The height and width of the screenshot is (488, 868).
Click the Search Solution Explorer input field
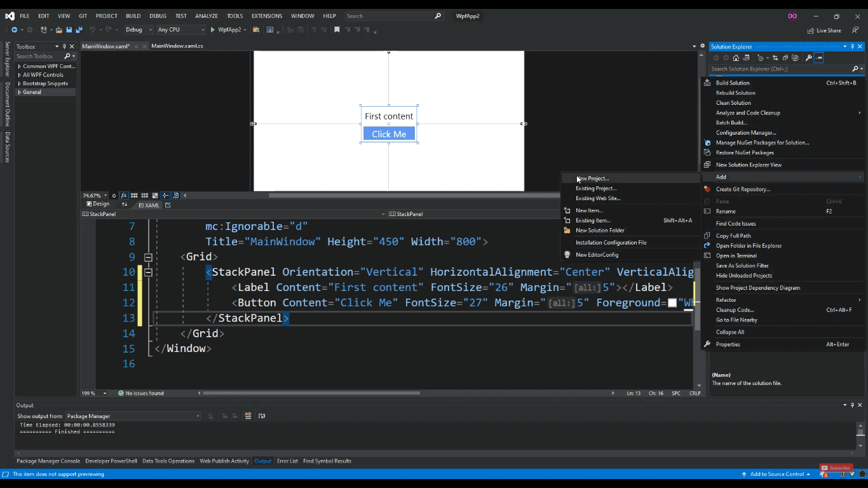point(780,69)
